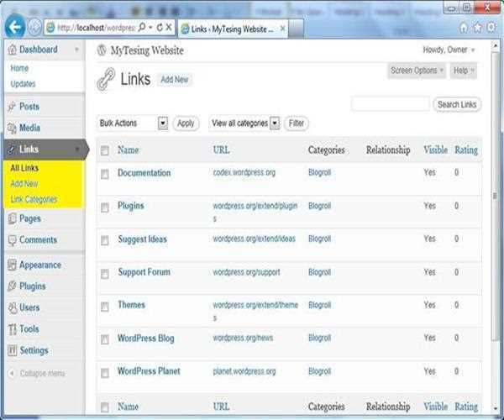The width and height of the screenshot is (504, 420).
Task: Toggle the select-all checkbox in table header
Action: (x=105, y=151)
